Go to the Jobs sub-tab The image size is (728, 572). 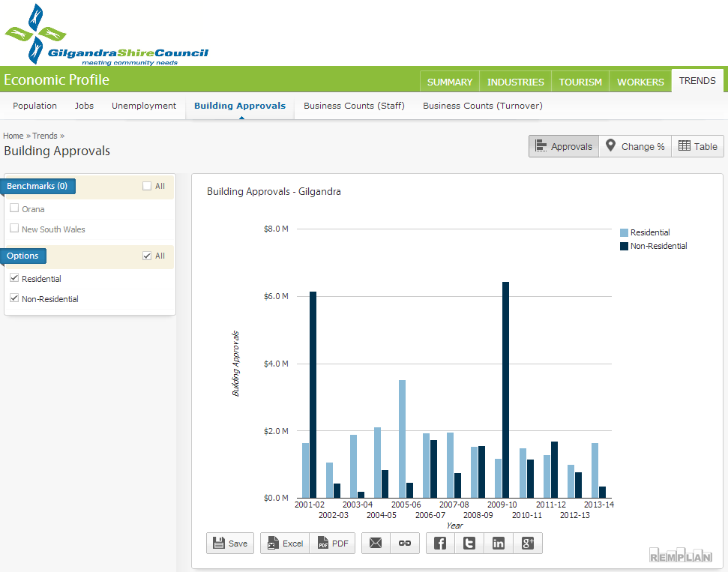(84, 106)
